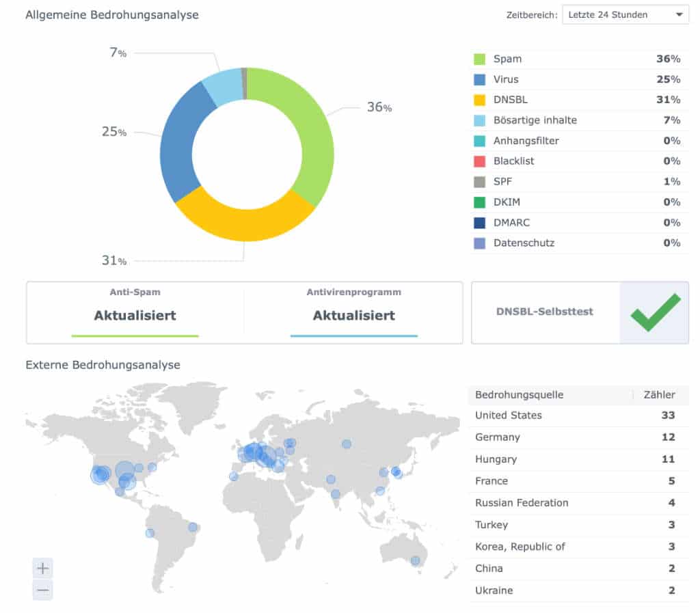Select the Anhangsfilter legend label
The width and height of the screenshot is (700, 613).
pos(526,141)
